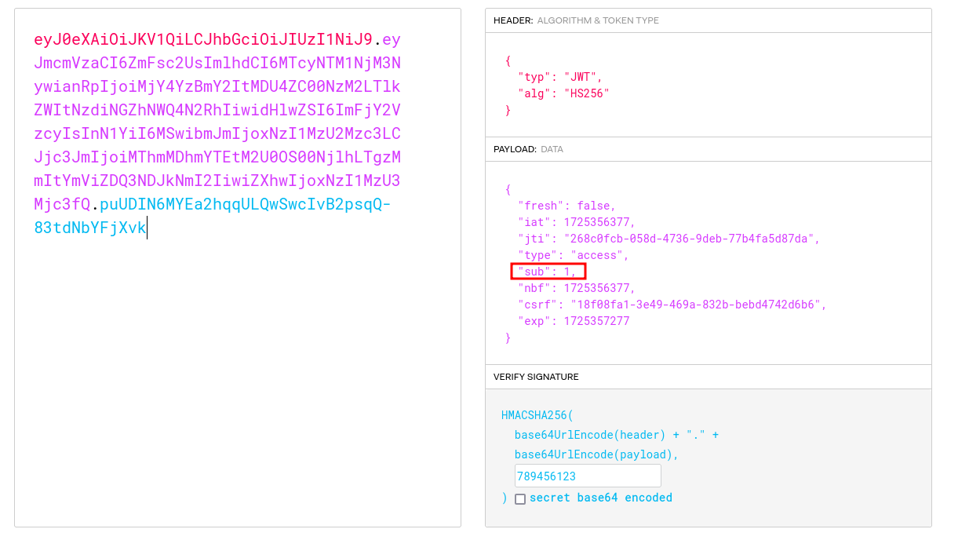This screenshot has height=540, width=980.
Task: Click the "exp" expiry value in payload
Action: pyautogui.click(x=596, y=321)
